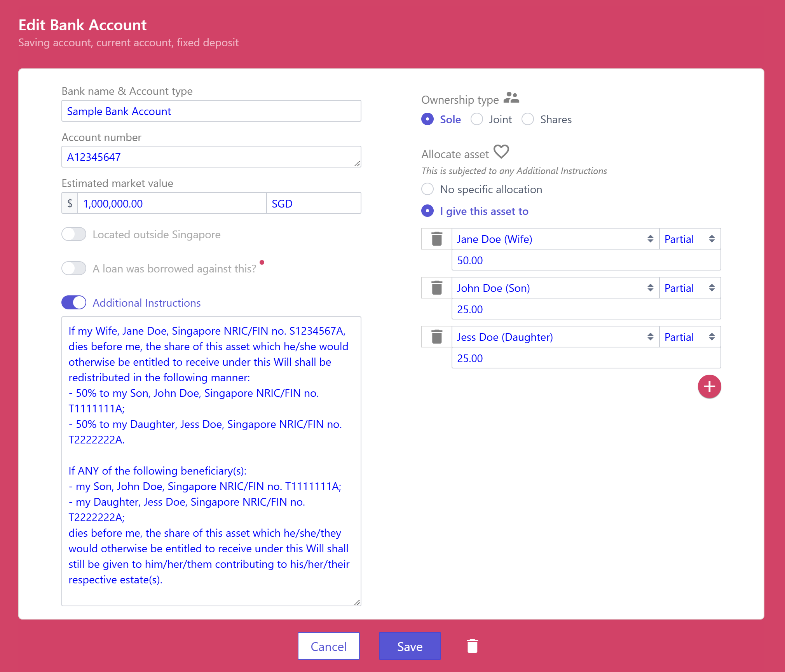Click the dollar sign currency prefix
Image resolution: width=785 pixels, height=672 pixels.
(70, 203)
